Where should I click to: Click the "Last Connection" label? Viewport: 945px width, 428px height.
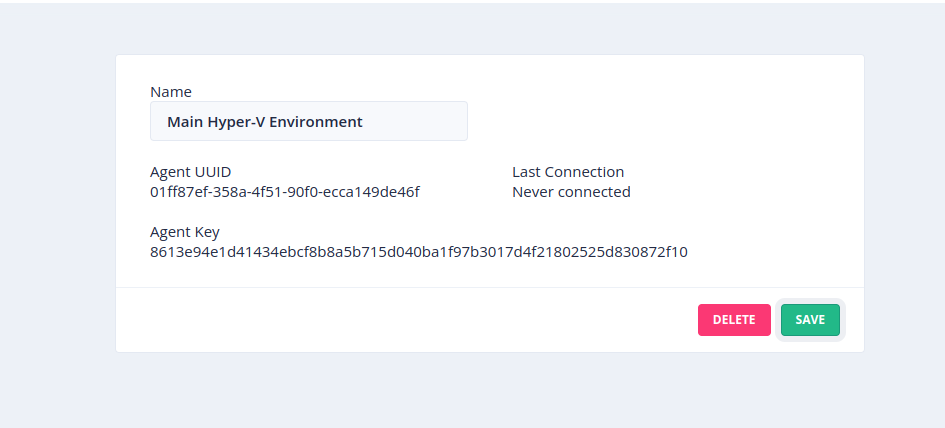coord(568,172)
